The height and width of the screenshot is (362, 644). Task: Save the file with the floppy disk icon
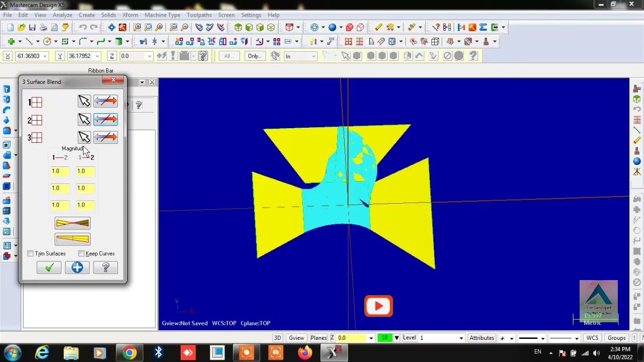pyautogui.click(x=32, y=27)
